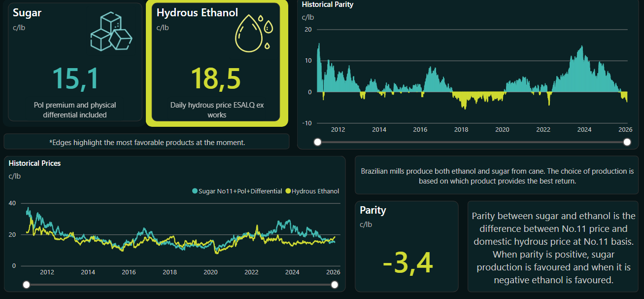
Task: Click the Hydrous Ethanol card title
Action: [x=197, y=13]
